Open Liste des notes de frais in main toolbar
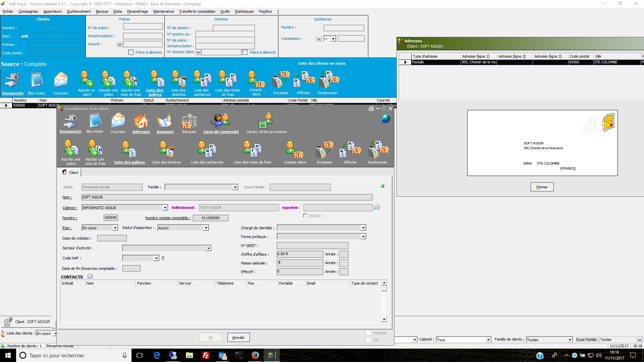Image resolution: width=644 pixels, height=362 pixels. click(227, 83)
